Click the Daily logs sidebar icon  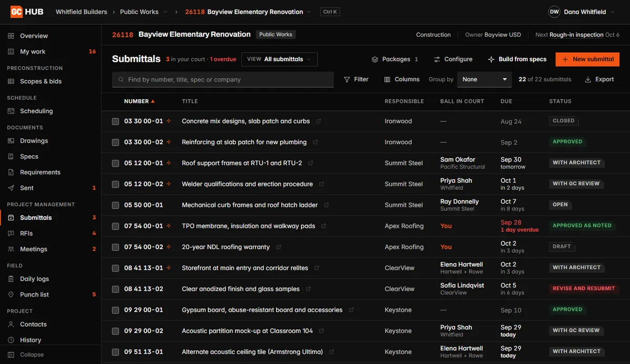click(11, 279)
